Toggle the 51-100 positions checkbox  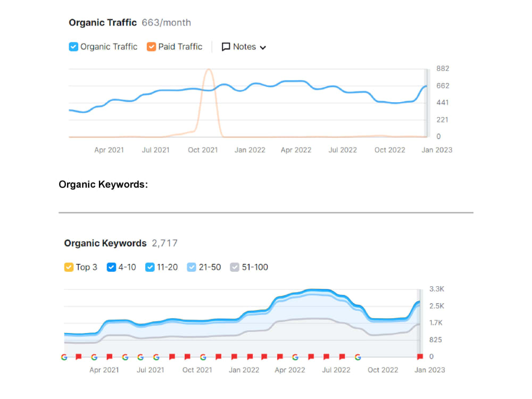235,268
